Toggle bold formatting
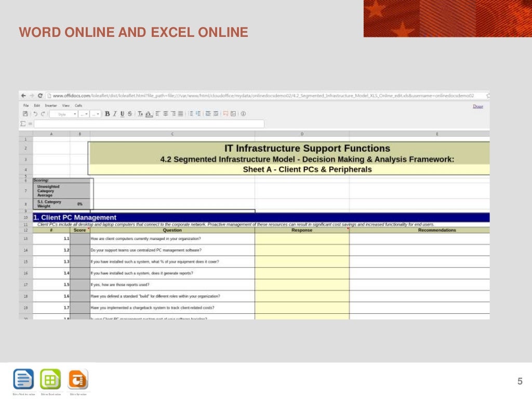 coord(107,114)
